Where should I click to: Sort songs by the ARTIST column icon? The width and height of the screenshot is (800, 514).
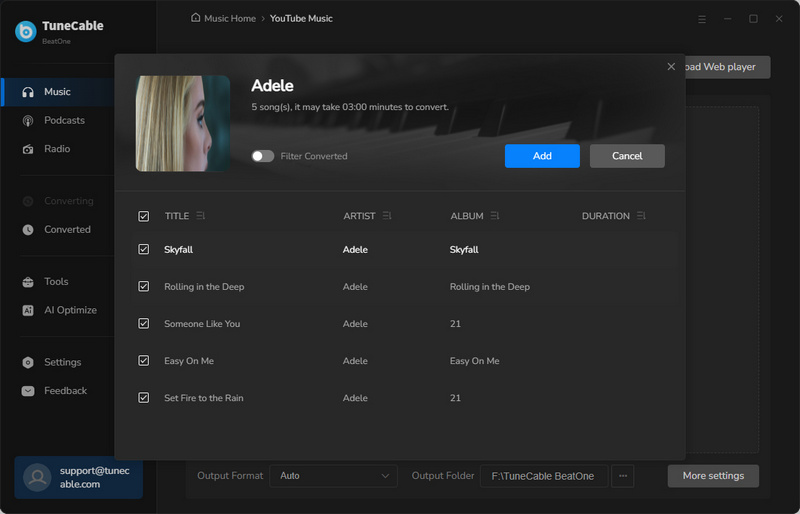387,216
